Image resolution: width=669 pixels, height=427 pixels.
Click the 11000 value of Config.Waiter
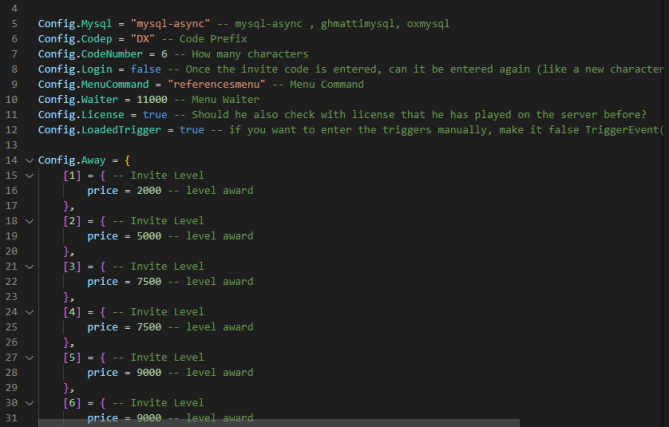pyautogui.click(x=152, y=99)
